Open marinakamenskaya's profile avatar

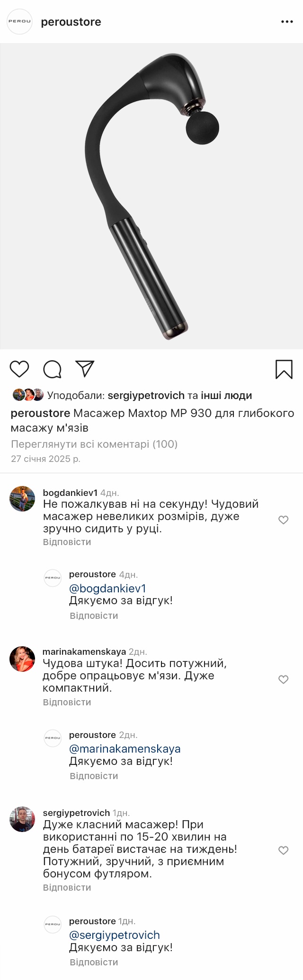pos(22,659)
